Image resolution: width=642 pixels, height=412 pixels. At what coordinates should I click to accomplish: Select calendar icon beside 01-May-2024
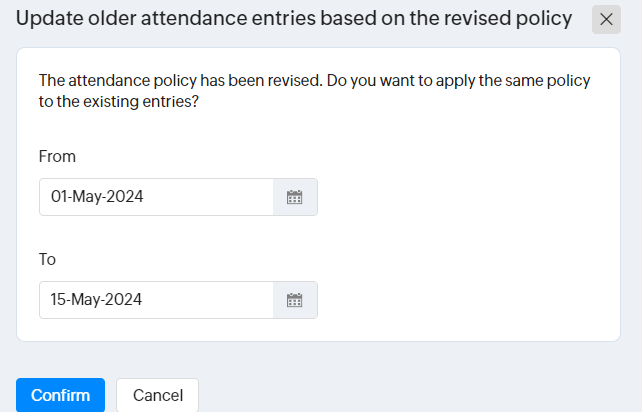[x=295, y=197]
